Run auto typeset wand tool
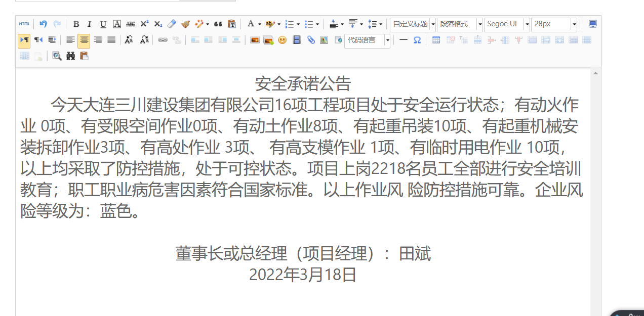This screenshot has width=644, height=316. click(199, 24)
